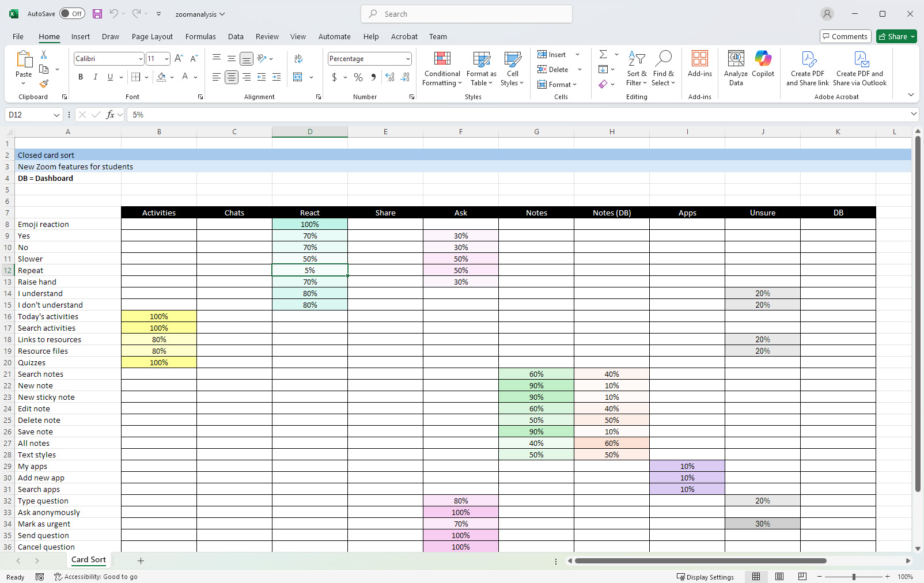The width and height of the screenshot is (924, 583).
Task: Click Create PDF and Share link
Action: 808,69
